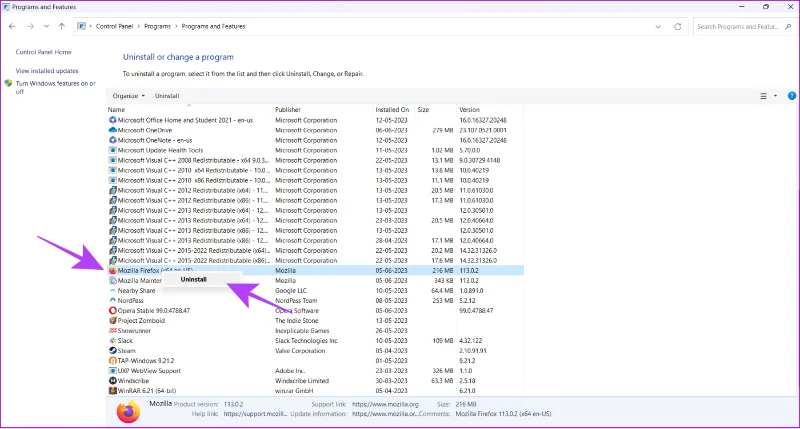Screen dimensions: 800x429
Task: Select Microsoft Visual C++ 2008 Redistributable row
Action: (x=315, y=160)
